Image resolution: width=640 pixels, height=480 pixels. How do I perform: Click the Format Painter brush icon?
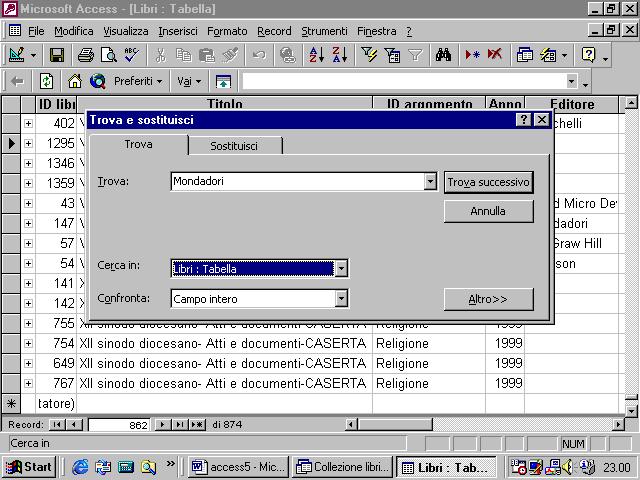pos(230,55)
